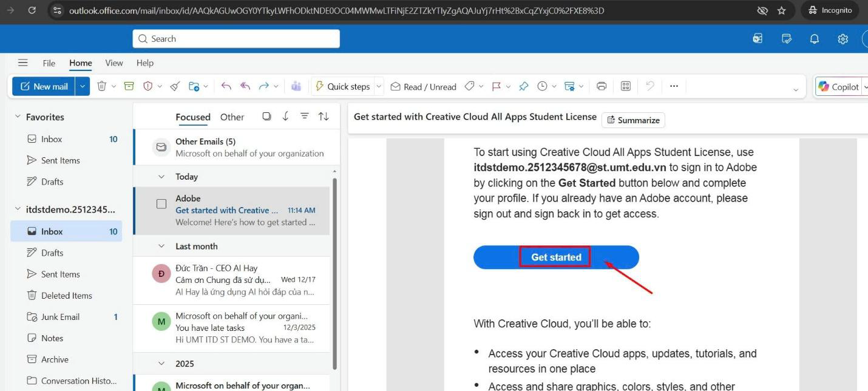Image resolution: width=868 pixels, height=391 pixels.
Task: Open Outlook settings gear
Action: tap(843, 39)
